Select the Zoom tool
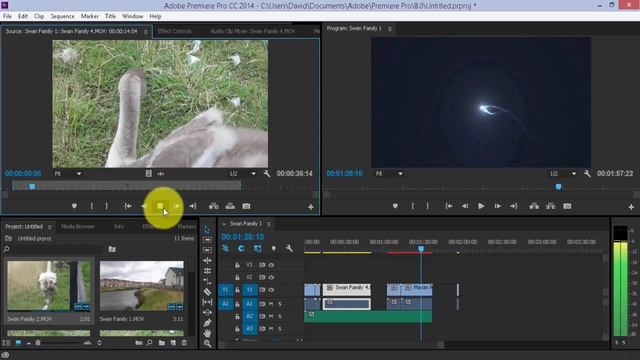 207,344
